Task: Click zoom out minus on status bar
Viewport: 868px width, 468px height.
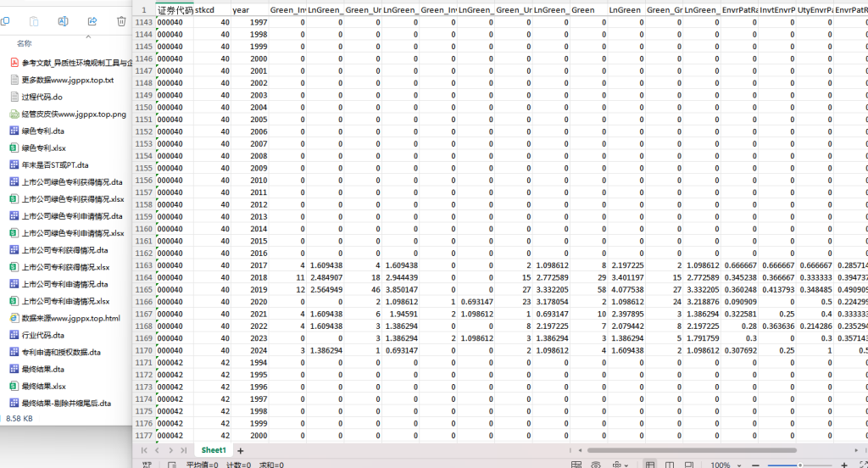Action: pos(755,465)
